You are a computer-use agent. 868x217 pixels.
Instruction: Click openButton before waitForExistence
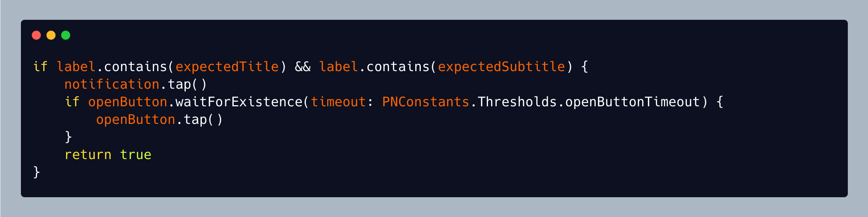pos(128,102)
